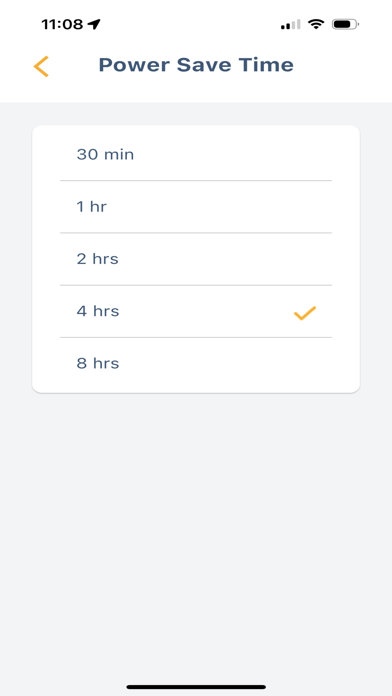
Task: Pick the 8 hrs option
Action: [x=196, y=364]
